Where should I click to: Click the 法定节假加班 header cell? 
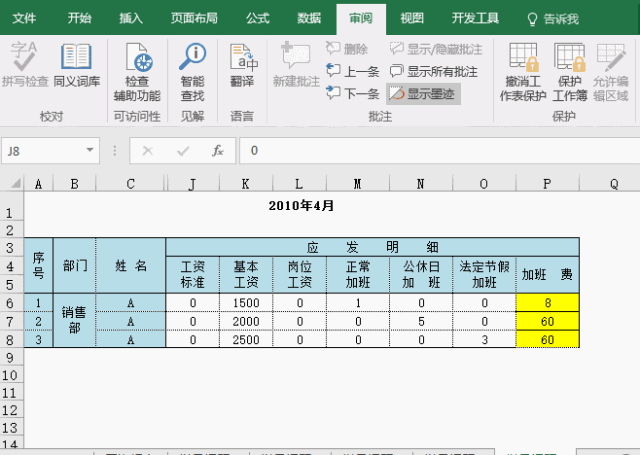[x=484, y=274]
